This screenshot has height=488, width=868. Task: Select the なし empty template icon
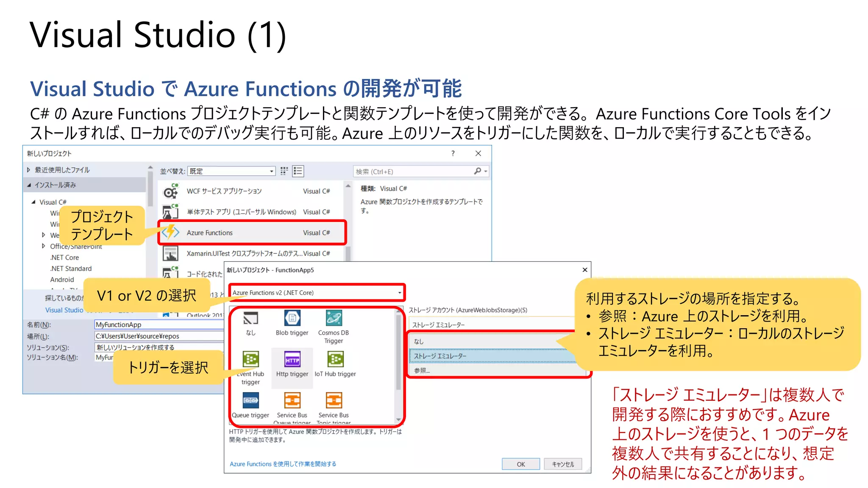pyautogui.click(x=250, y=318)
